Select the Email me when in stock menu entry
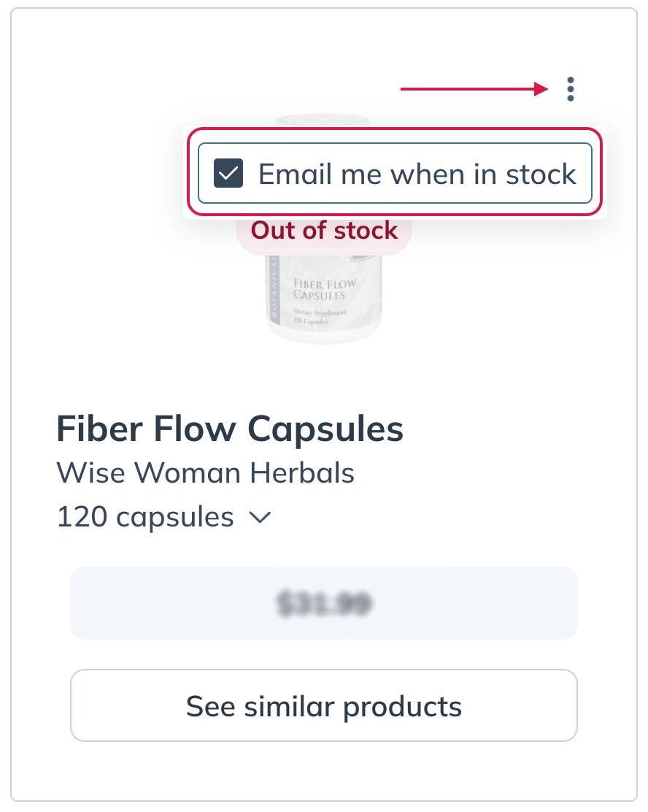This screenshot has height=812, width=648. pyautogui.click(x=394, y=174)
